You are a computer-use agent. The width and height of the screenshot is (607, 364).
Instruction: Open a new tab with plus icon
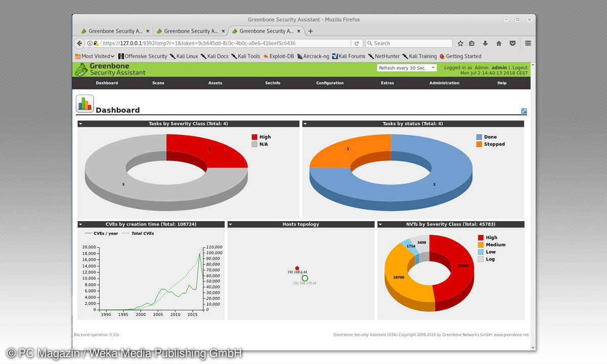(311, 31)
